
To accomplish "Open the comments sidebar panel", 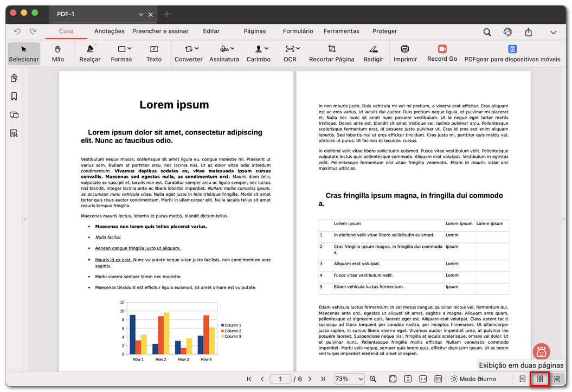I will pyautogui.click(x=14, y=115).
